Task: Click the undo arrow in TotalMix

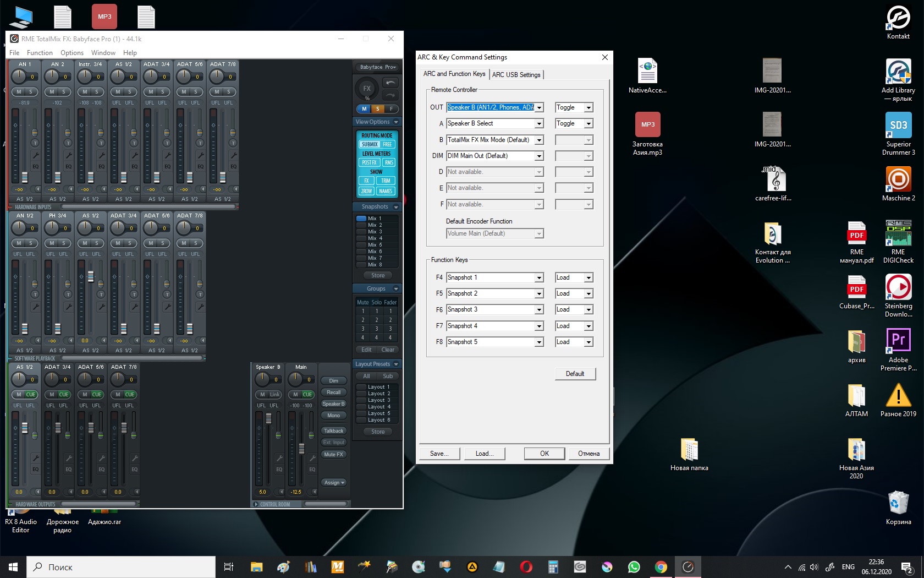Action: click(390, 83)
